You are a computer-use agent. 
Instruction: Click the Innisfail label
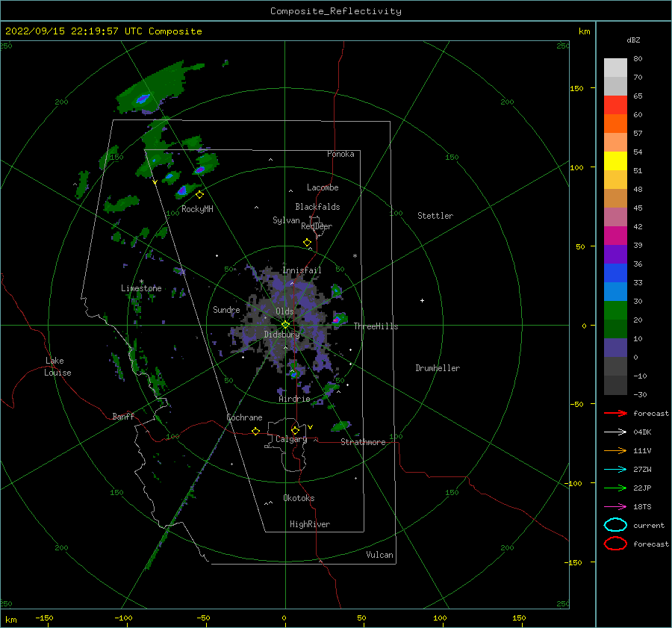pyautogui.click(x=302, y=270)
